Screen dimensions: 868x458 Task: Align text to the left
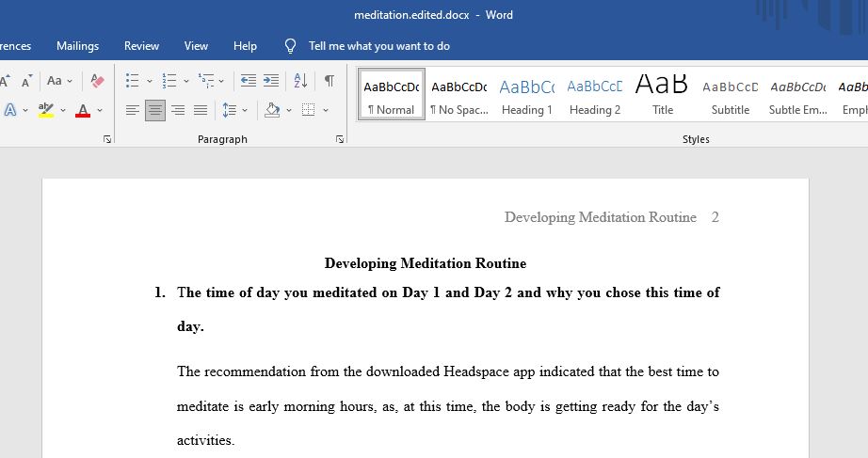pyautogui.click(x=133, y=110)
